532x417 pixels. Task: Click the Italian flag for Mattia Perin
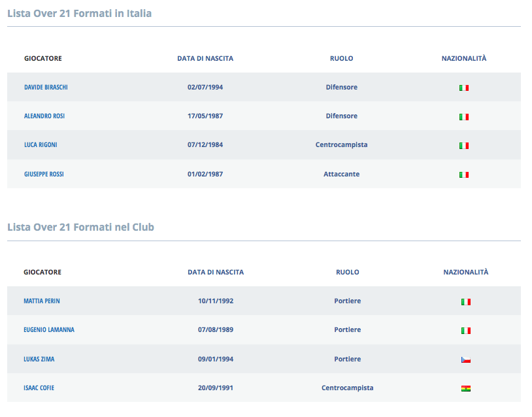[466, 302]
